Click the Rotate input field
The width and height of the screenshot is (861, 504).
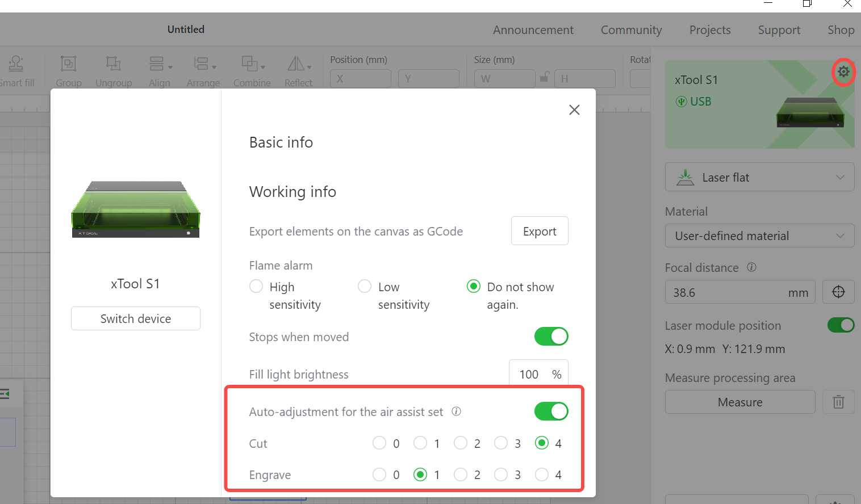[x=641, y=78]
